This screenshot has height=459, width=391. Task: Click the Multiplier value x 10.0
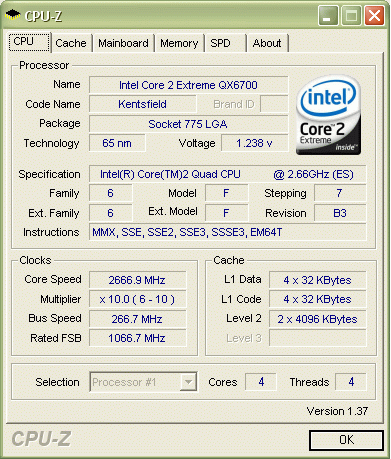pyautogui.click(x=137, y=299)
